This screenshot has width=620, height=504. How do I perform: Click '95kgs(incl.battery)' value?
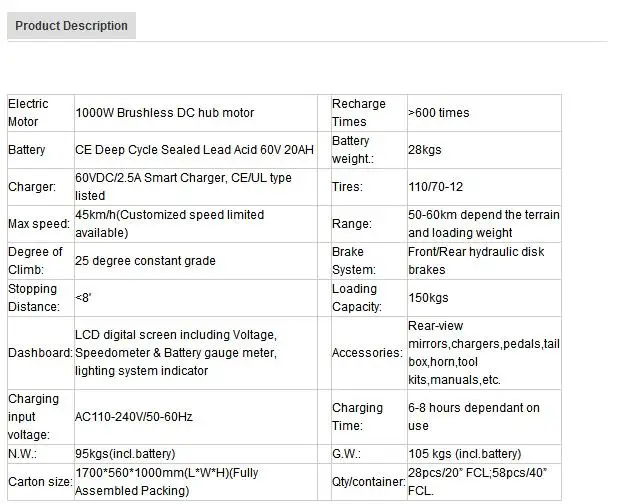[125, 454]
